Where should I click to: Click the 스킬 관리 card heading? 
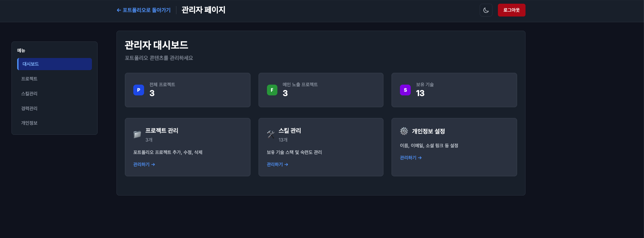pyautogui.click(x=290, y=131)
